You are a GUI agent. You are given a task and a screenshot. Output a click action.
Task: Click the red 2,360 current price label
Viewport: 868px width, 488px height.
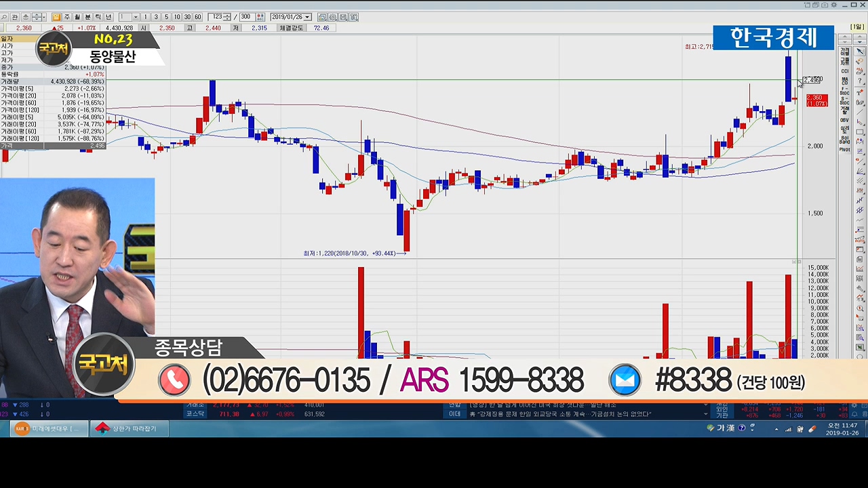816,100
